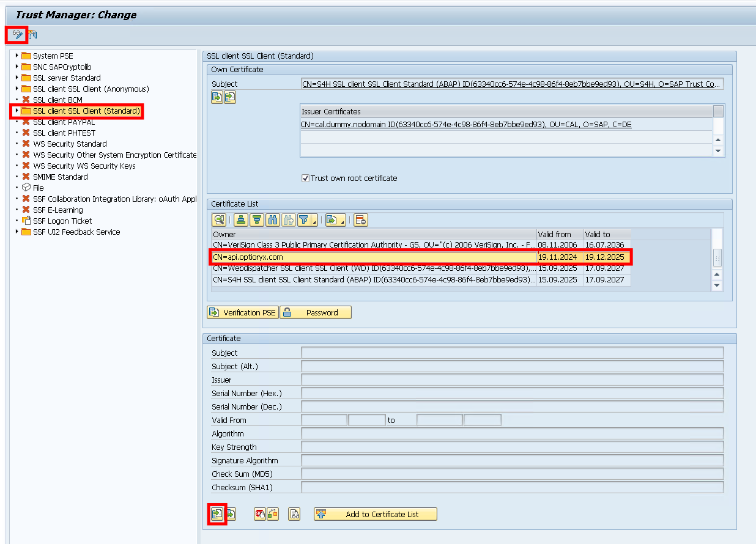Expand the System PSE tree node
This screenshot has width=756, height=544.
click(x=17, y=56)
